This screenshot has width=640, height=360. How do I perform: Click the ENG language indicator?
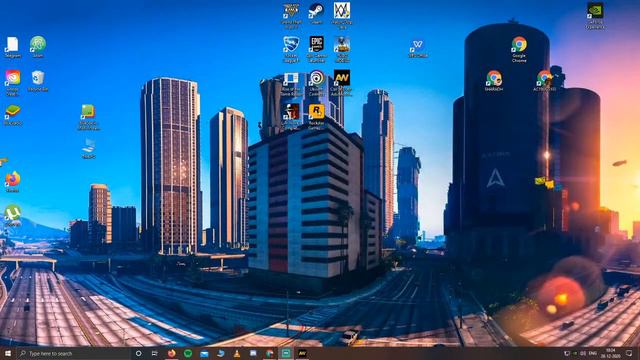593,353
